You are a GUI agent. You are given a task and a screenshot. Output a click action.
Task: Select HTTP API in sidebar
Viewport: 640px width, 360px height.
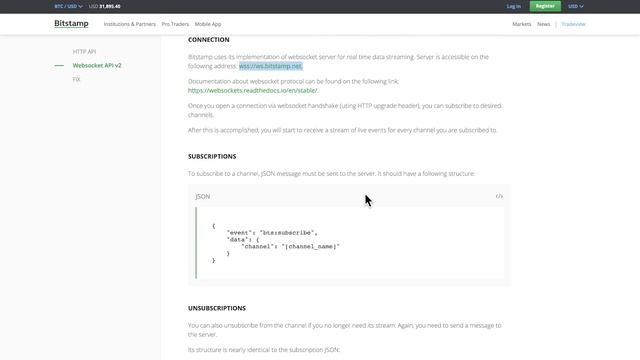84,51
